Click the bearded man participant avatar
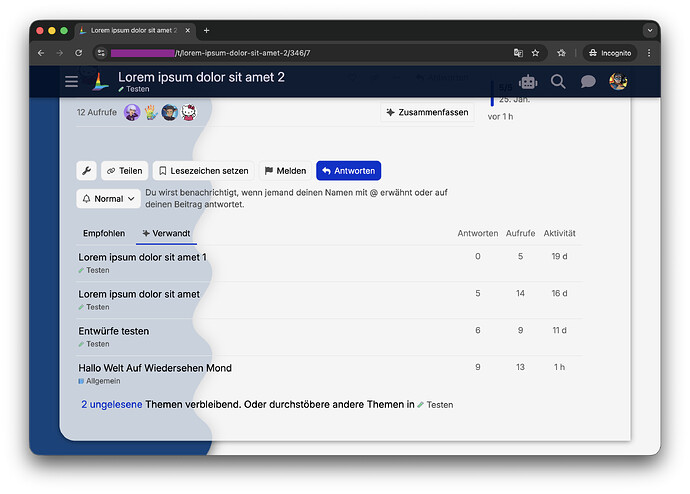Screen dimensions: 690x494 (169, 113)
